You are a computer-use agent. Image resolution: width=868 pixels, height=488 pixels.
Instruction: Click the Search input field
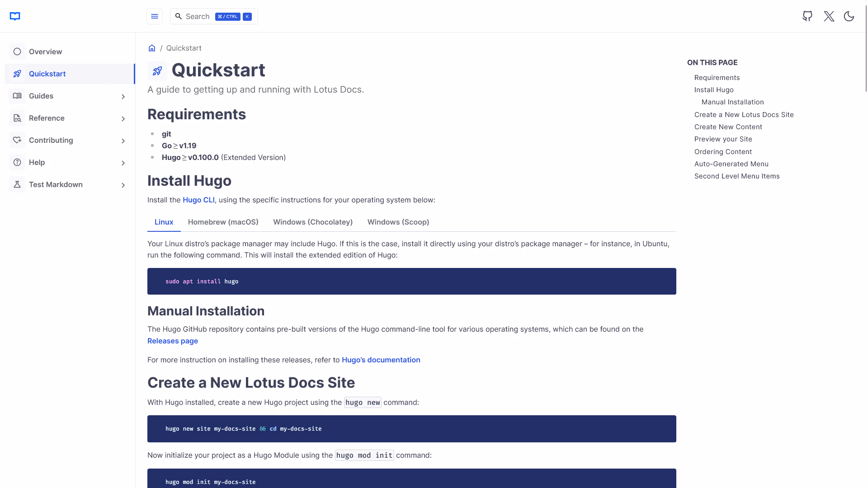coord(214,16)
